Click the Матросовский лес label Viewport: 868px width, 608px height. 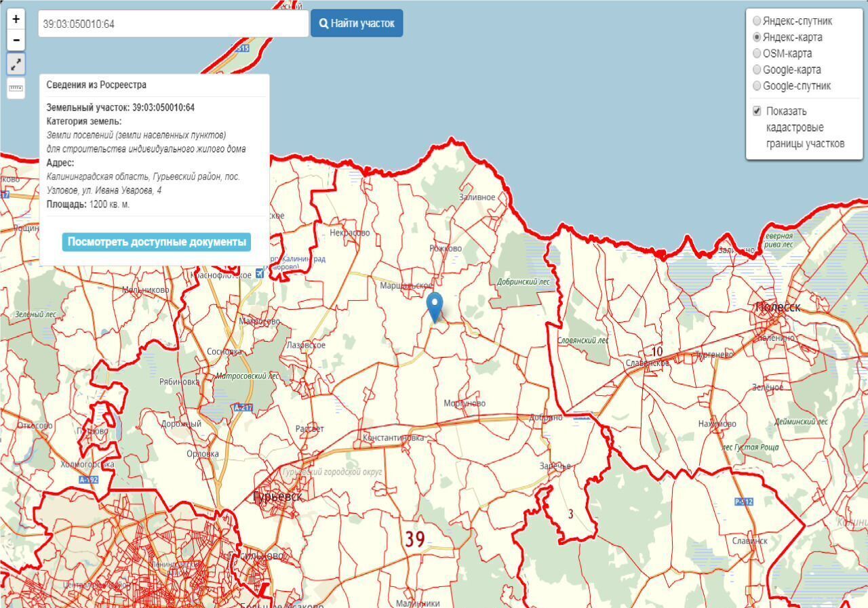(x=248, y=376)
